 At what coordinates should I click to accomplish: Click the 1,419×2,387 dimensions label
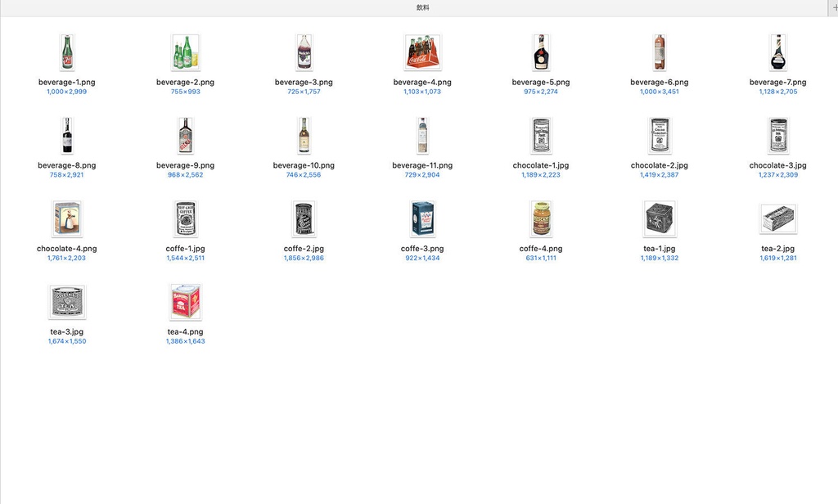point(660,175)
